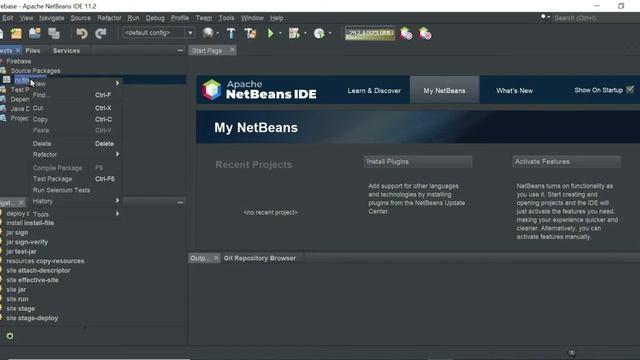Image resolution: width=640 pixels, height=360 pixels.
Task: Open the Learn & Discover tab
Action: [374, 91]
